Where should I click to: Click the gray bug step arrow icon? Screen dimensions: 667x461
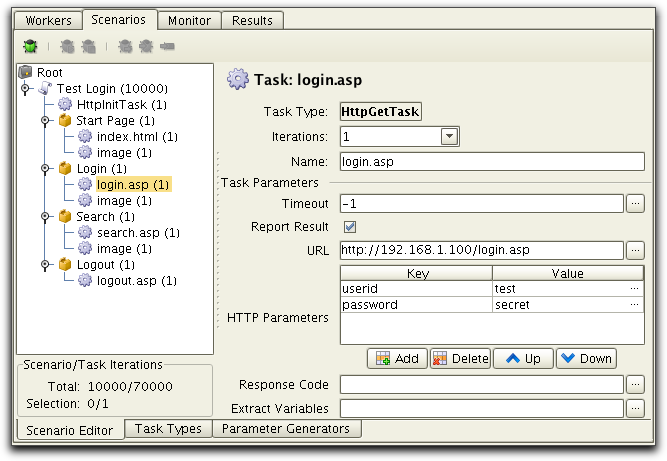click(125, 46)
